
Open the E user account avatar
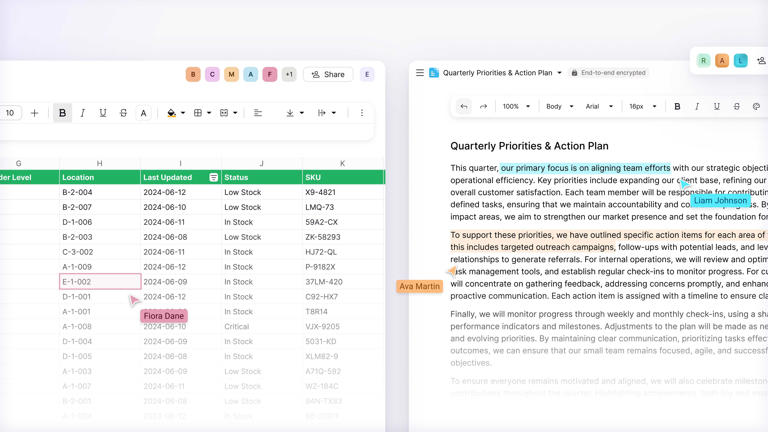point(367,74)
